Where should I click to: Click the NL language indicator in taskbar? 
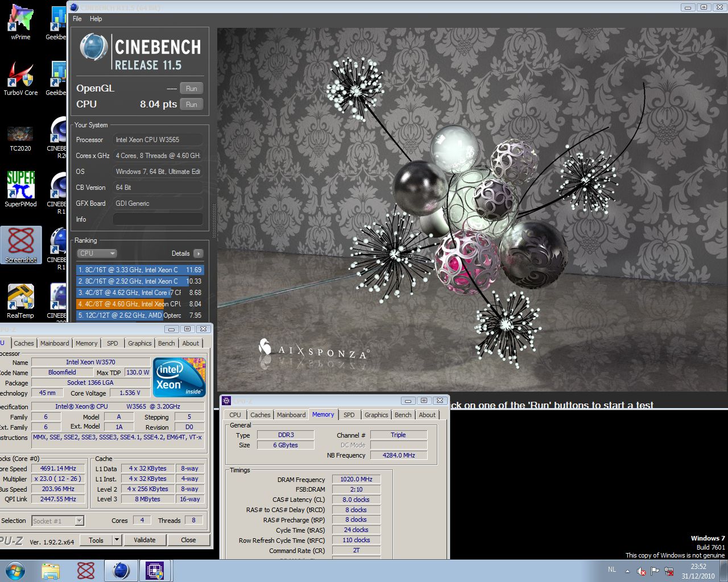click(x=612, y=569)
